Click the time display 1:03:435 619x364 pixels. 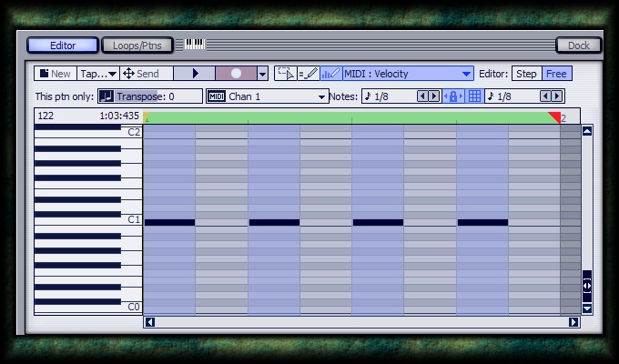pos(119,116)
